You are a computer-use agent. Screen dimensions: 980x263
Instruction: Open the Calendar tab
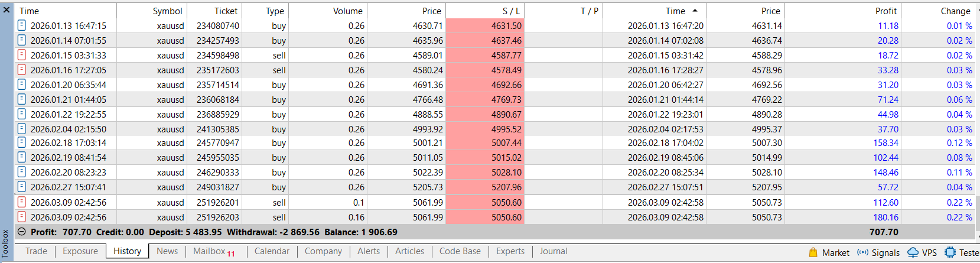tap(272, 251)
